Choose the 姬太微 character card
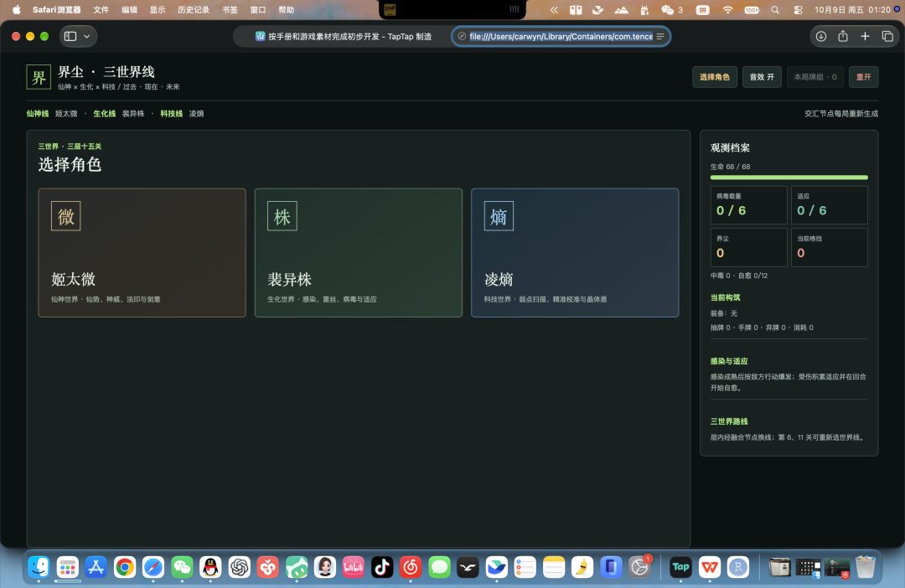 [x=142, y=253]
